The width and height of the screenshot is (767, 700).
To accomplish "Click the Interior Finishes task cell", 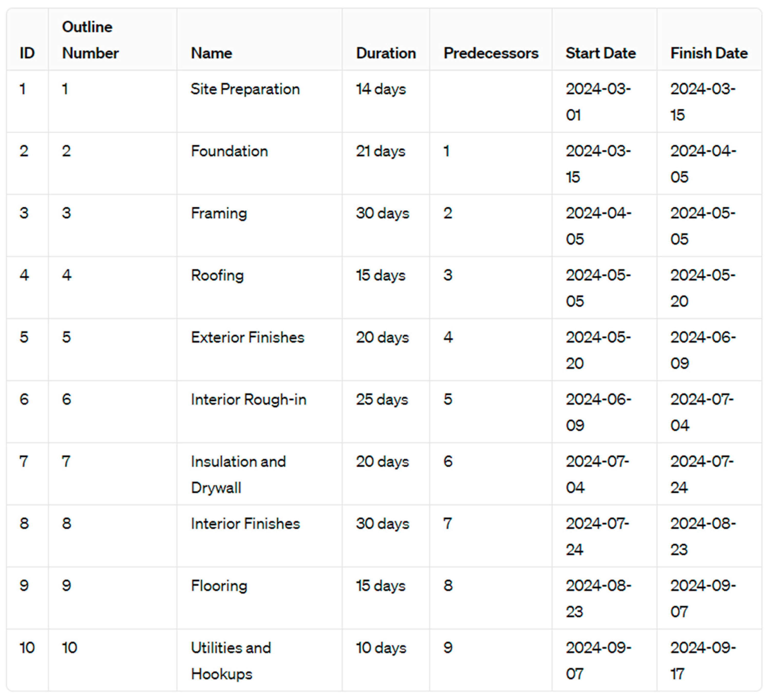I will tap(245, 523).
